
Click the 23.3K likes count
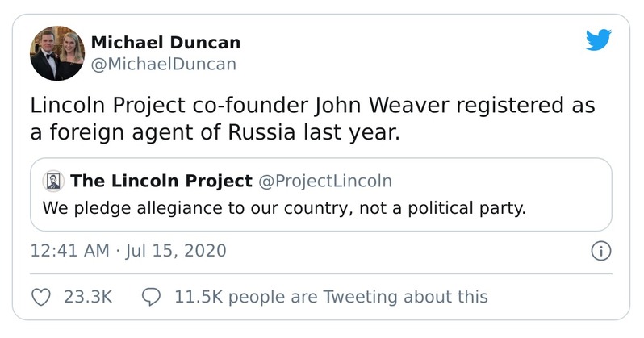coord(87,297)
